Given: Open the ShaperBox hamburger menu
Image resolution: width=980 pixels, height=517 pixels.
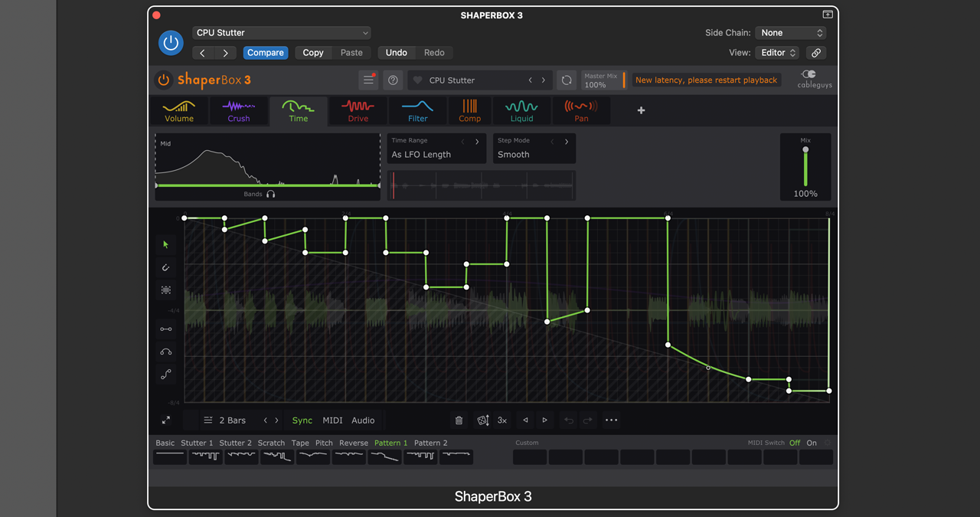Looking at the screenshot, I should 368,80.
